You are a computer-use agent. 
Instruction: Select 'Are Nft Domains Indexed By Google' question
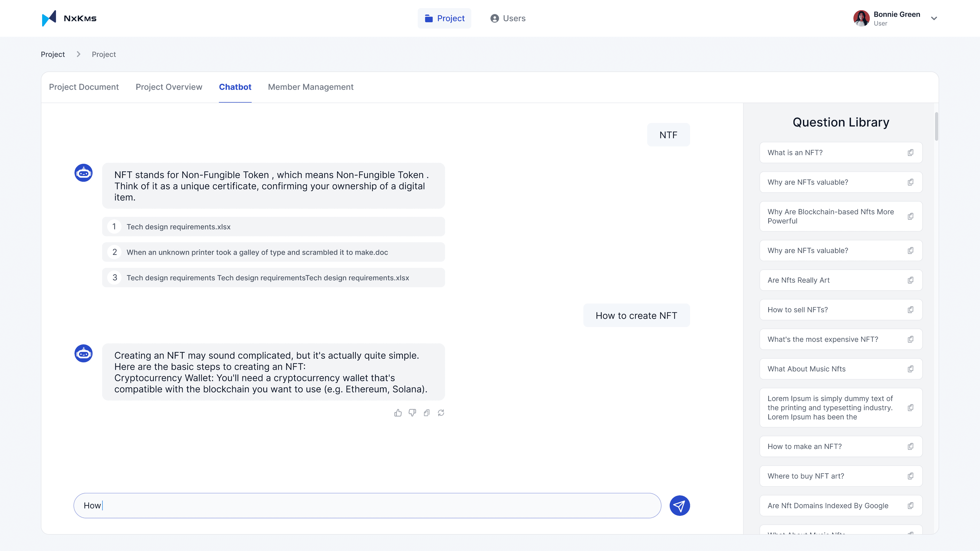[841, 506]
